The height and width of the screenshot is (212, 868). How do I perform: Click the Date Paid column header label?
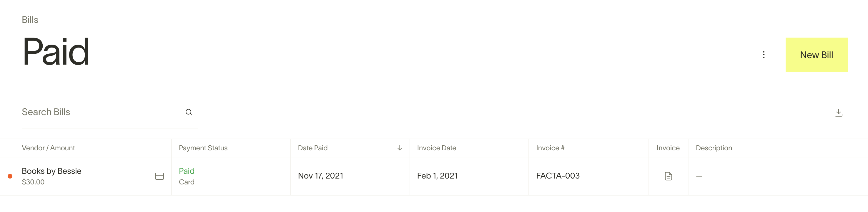(x=312, y=148)
